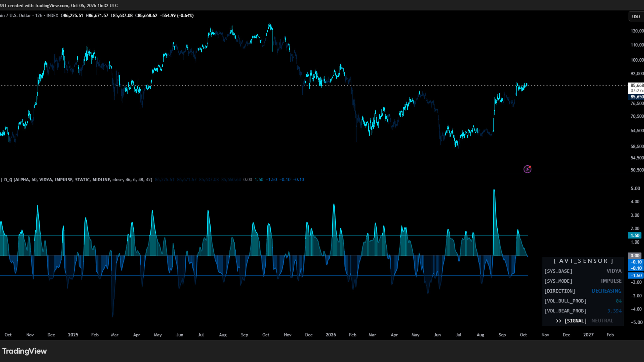Click the 1.50 value in indicator legend
This screenshot has height=362, width=644.
coord(259,179)
